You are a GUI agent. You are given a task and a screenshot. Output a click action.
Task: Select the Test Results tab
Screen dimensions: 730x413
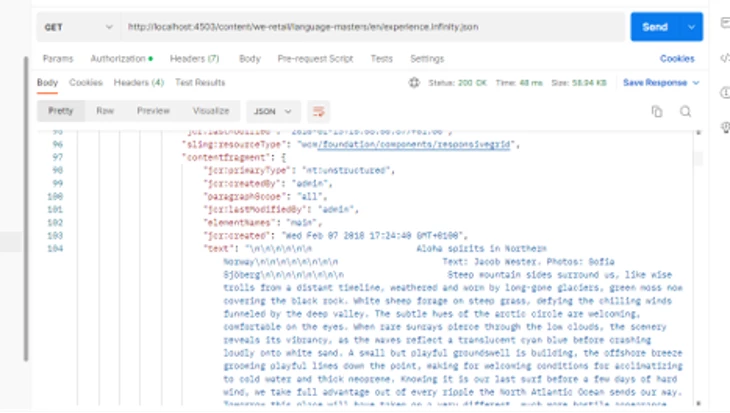[x=200, y=83]
